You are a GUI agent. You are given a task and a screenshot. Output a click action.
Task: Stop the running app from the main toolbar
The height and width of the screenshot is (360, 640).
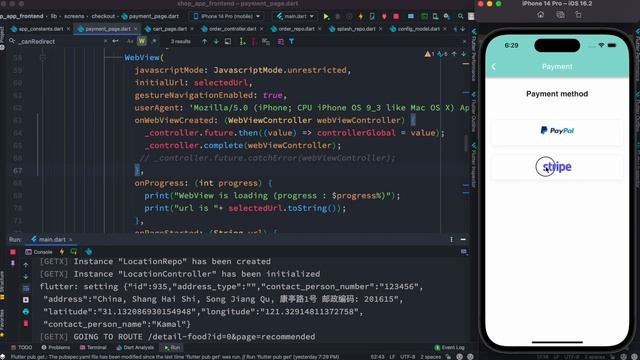point(396,16)
